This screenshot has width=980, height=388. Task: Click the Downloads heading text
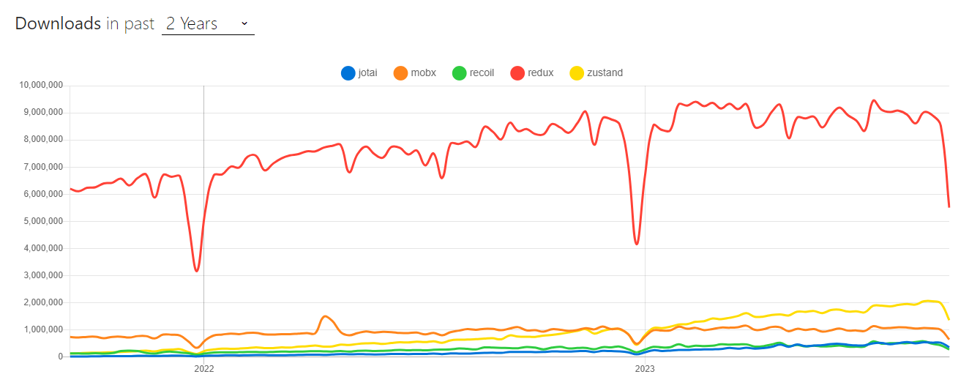point(58,23)
